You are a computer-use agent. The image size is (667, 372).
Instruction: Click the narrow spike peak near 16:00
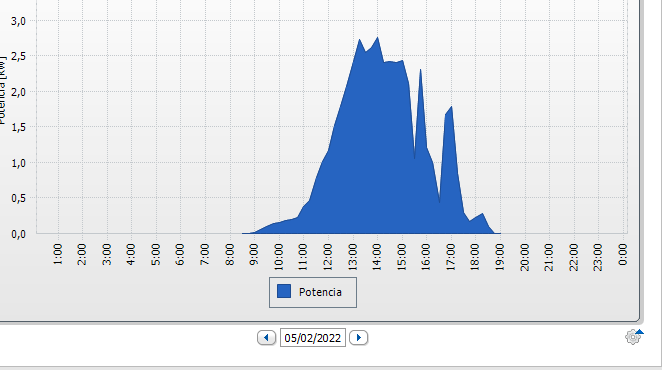click(x=420, y=70)
